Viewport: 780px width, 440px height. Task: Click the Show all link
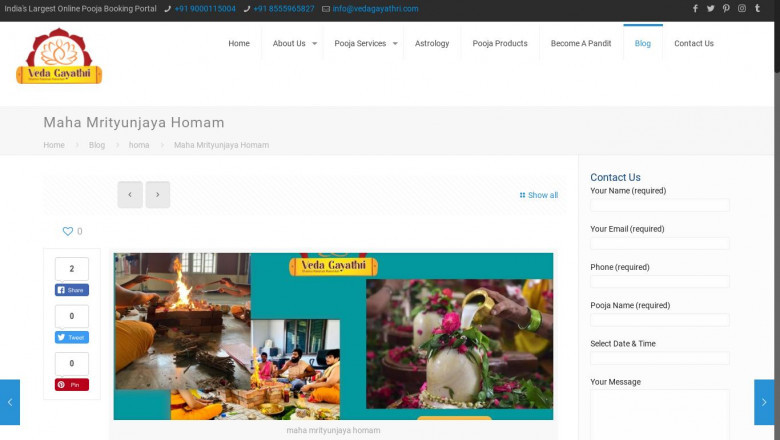pyautogui.click(x=539, y=195)
